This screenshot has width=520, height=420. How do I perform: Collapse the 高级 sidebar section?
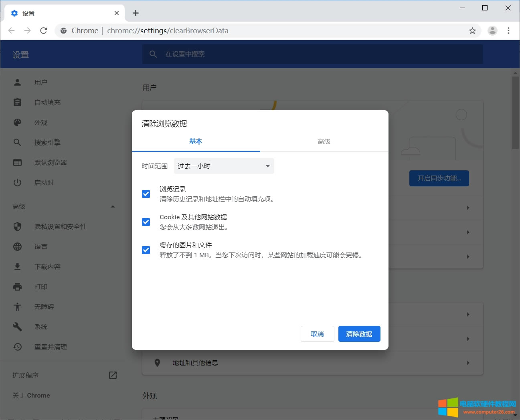coord(113,206)
